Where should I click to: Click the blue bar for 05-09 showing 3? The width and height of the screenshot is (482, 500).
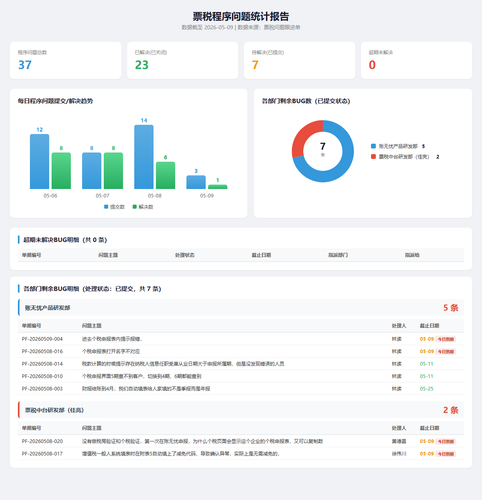[x=196, y=182]
